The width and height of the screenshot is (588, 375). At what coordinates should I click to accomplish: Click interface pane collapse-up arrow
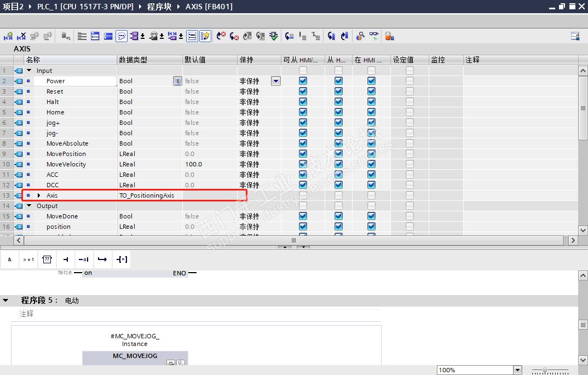click(x=285, y=247)
